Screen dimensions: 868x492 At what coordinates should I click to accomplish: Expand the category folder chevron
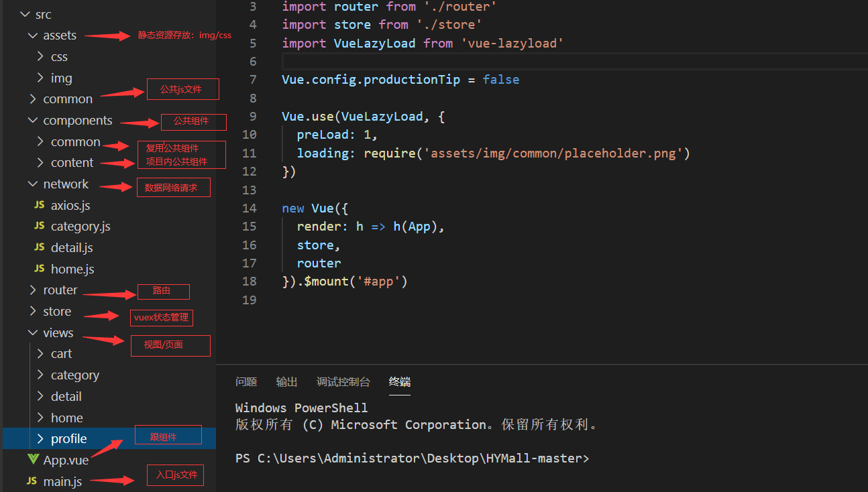[x=41, y=375]
